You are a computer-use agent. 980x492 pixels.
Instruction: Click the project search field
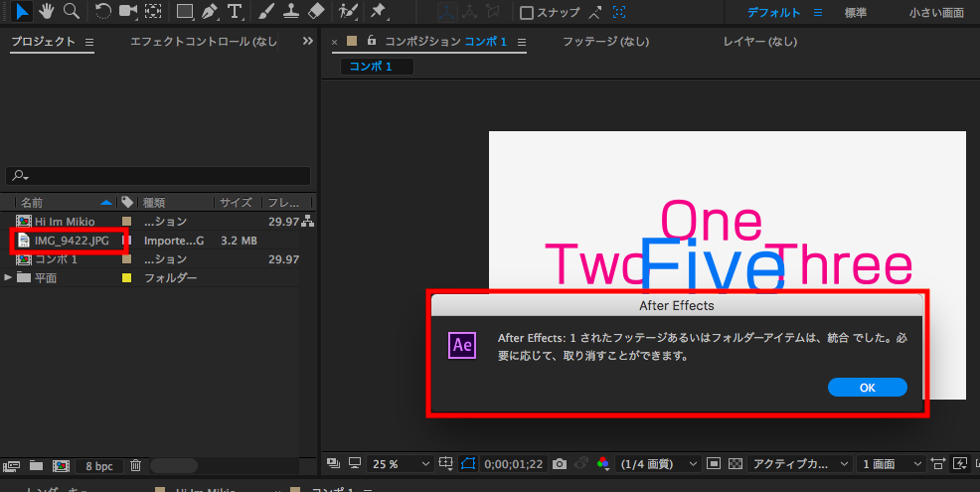[x=158, y=176]
